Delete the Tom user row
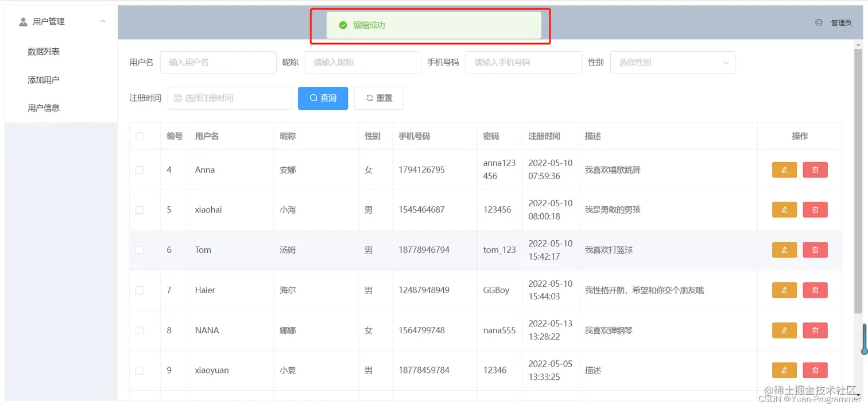The image size is (868, 408). click(x=815, y=250)
